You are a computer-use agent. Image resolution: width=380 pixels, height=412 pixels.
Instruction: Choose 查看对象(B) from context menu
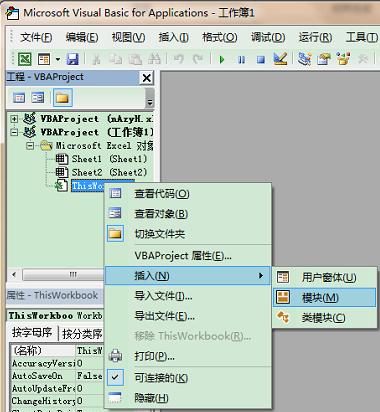pos(188,214)
